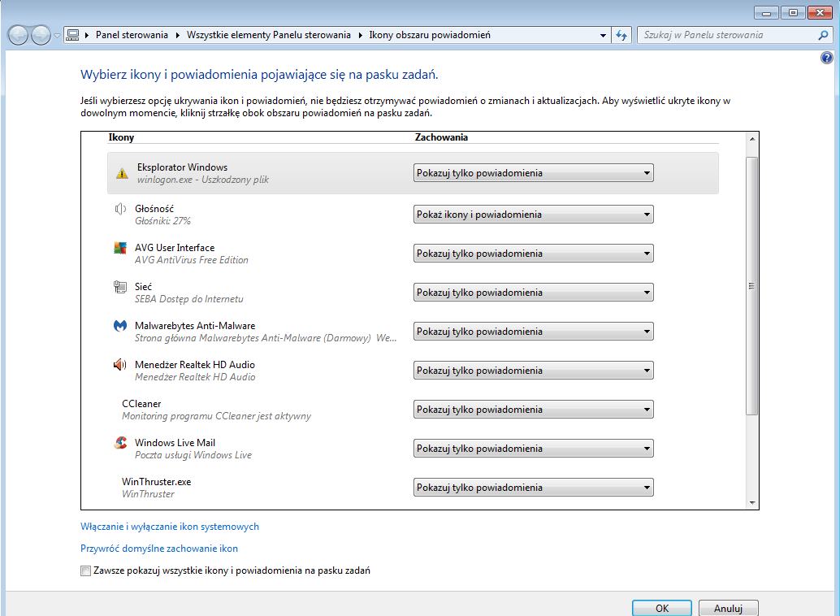Select 'SEBA Dostęp do Internetu' text

(x=188, y=299)
